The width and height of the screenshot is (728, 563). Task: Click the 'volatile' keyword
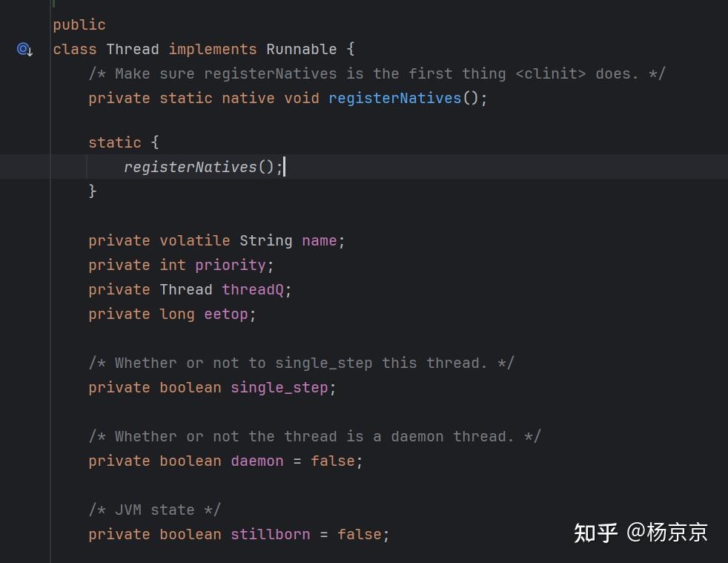(195, 240)
